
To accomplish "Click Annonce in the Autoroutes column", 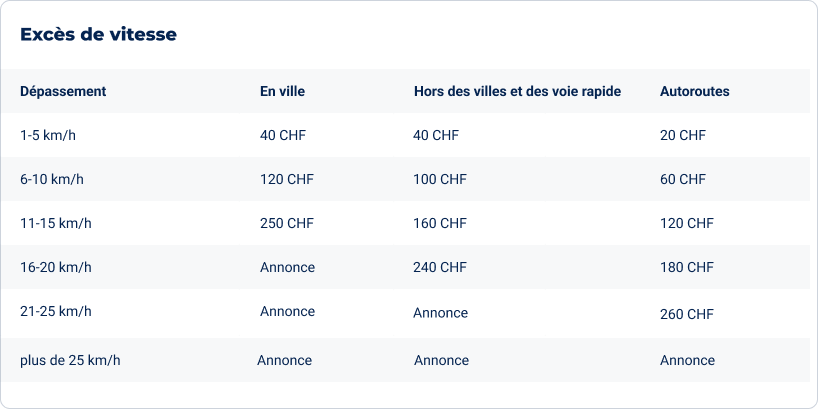I will [687, 360].
